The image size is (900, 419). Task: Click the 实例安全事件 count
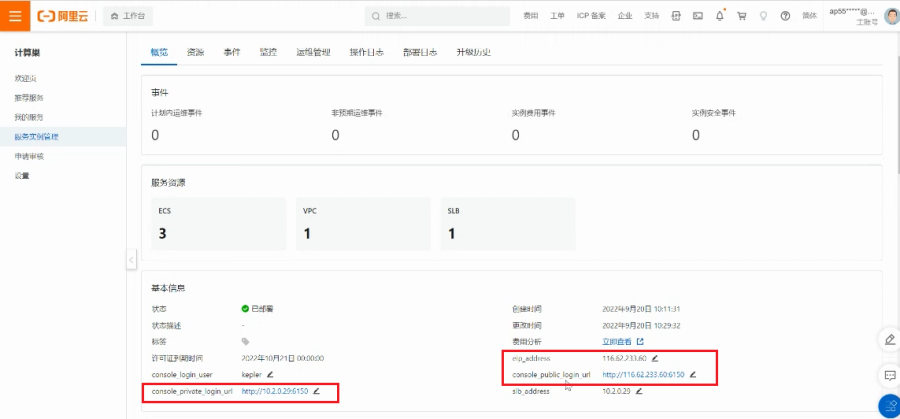tap(696, 135)
